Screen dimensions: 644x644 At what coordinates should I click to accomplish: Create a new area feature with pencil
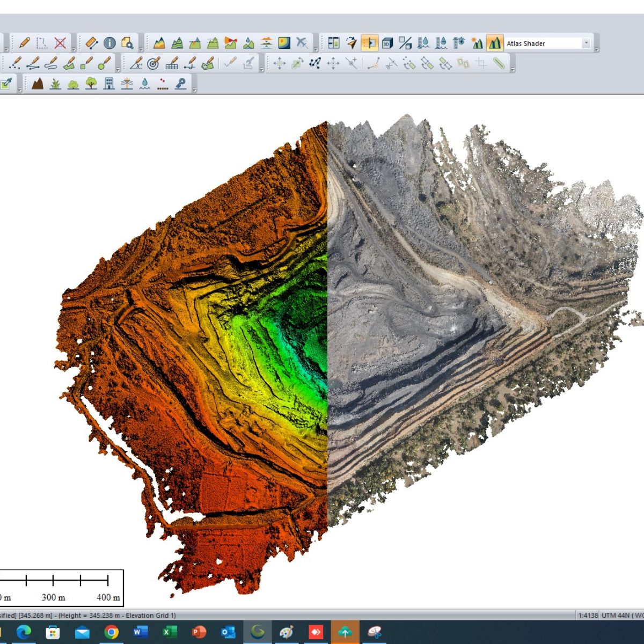pos(69,64)
